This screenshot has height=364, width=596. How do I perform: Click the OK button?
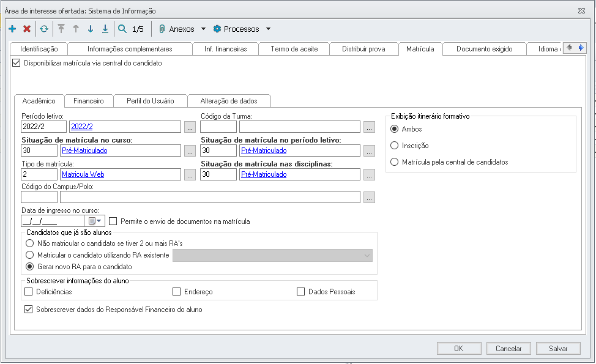pos(459,349)
